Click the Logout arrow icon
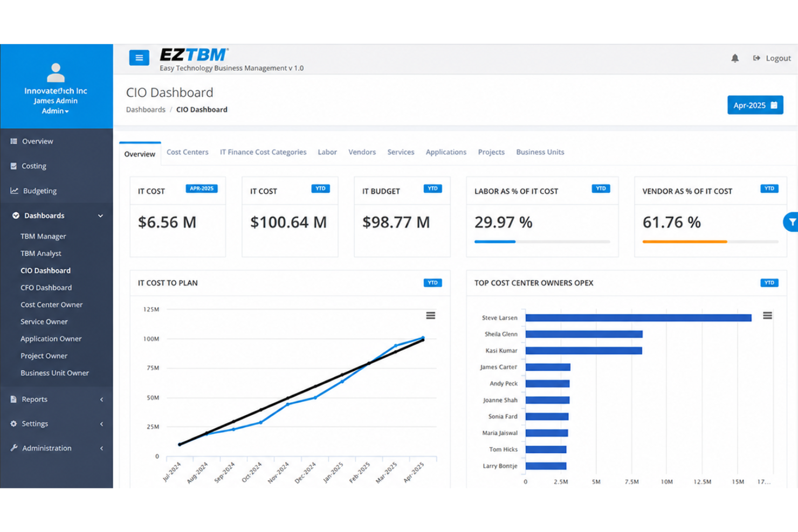This screenshot has width=798, height=532. click(756, 58)
